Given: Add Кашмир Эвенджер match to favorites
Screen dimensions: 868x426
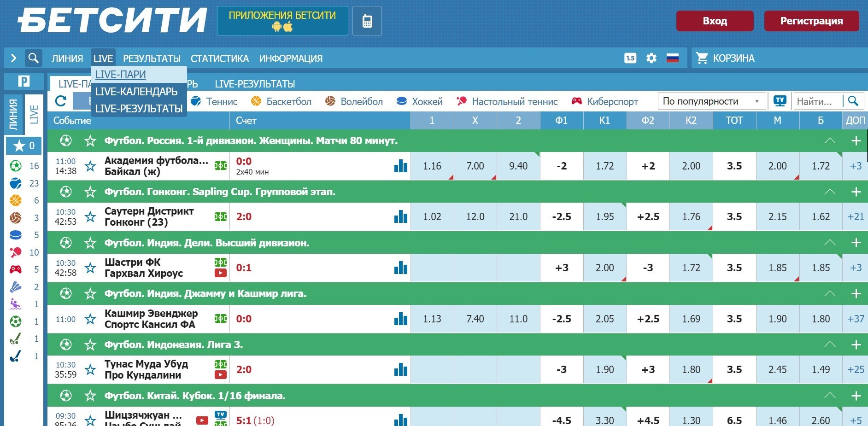Looking at the screenshot, I should point(90,319).
